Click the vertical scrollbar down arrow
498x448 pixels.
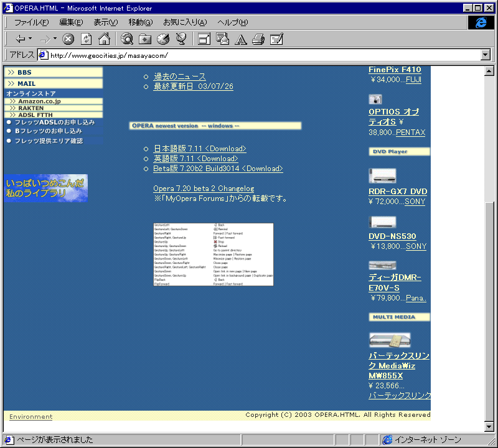click(489, 427)
